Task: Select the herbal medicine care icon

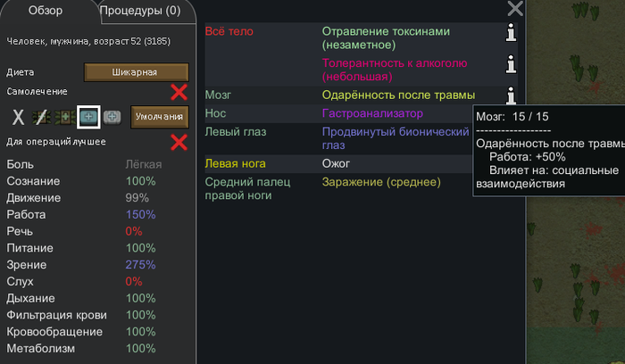Action: click(x=64, y=116)
